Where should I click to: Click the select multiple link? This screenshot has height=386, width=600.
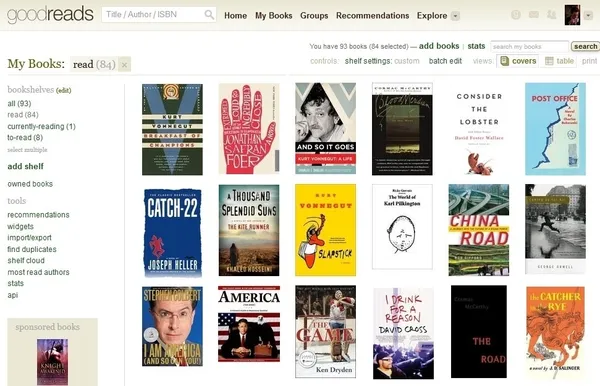(27, 150)
